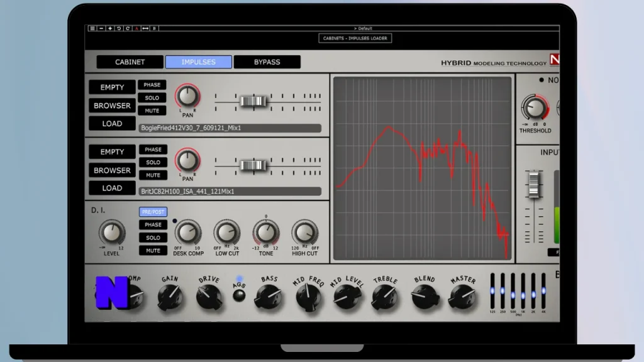Click the level fader of the second impulse
Image resolution: width=644 pixels, height=362 pixels.
(253, 165)
